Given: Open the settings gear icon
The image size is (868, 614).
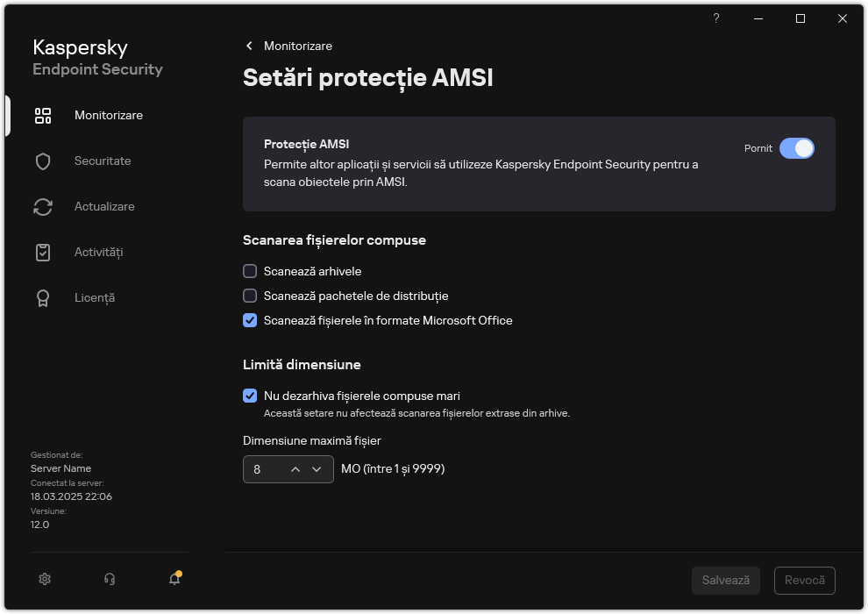Looking at the screenshot, I should (x=44, y=579).
